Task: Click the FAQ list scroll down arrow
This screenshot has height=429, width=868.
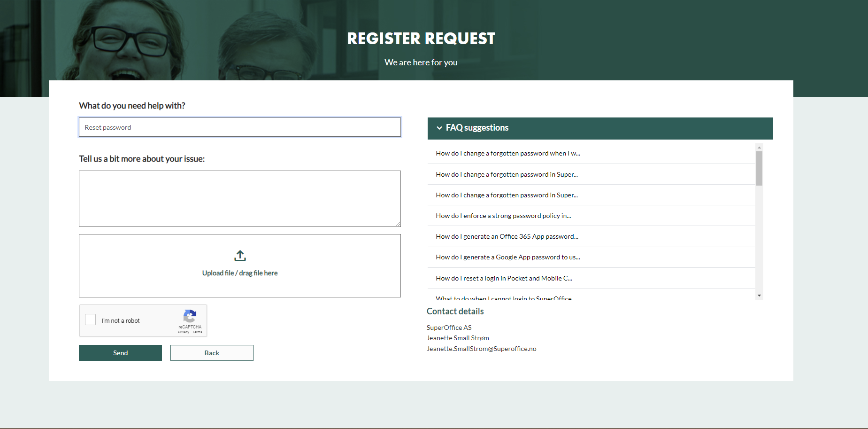Action: click(759, 296)
